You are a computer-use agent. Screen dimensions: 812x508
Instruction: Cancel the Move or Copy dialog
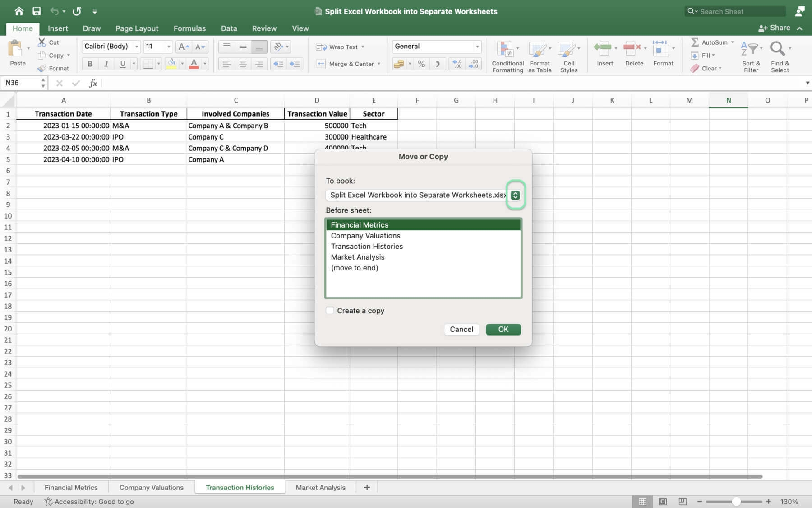(461, 330)
